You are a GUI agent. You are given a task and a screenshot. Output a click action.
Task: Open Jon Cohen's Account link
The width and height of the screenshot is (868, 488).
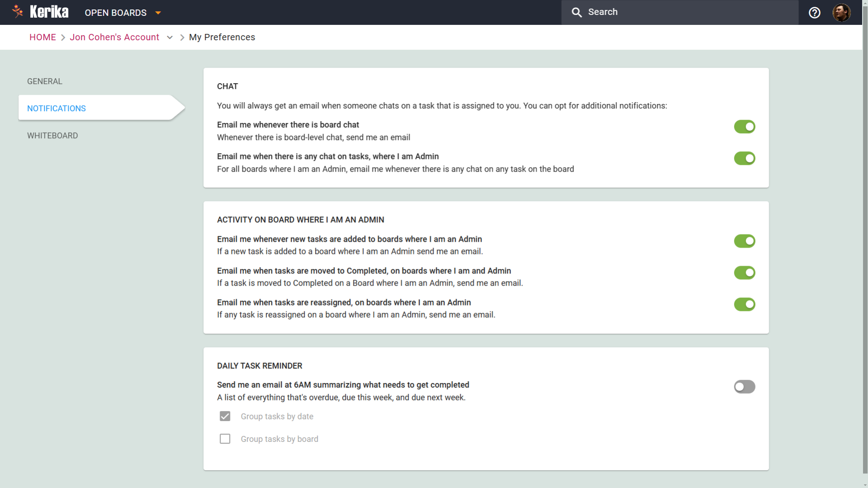[x=114, y=38]
